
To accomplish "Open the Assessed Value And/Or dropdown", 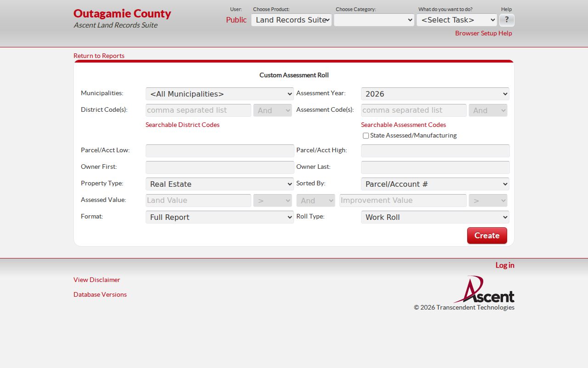I will tap(316, 201).
